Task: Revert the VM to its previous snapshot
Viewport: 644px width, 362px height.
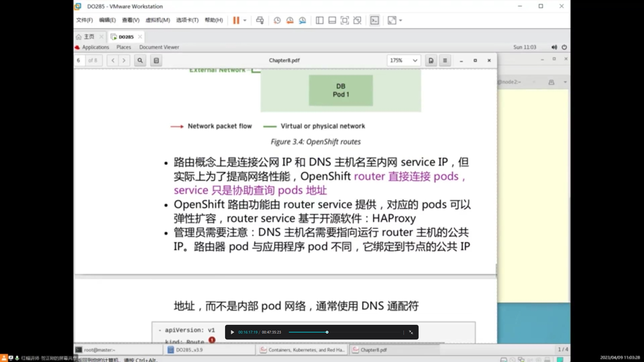Action: click(290, 20)
